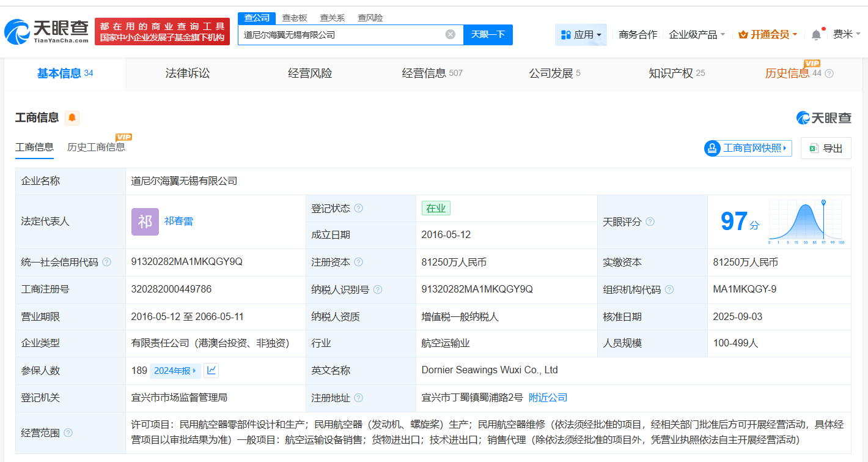Image resolution: width=868 pixels, height=462 pixels.
Task: Click the help icon next to 注册资本
Action: click(361, 261)
